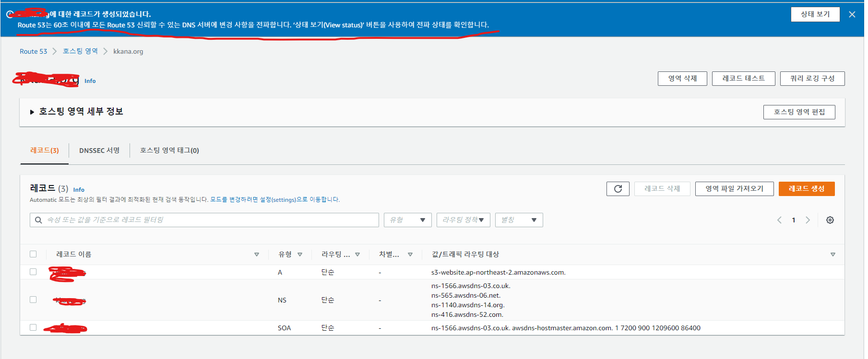Open Route 53 breadcrumb link
Image resolution: width=868 pixels, height=359 pixels.
point(33,51)
